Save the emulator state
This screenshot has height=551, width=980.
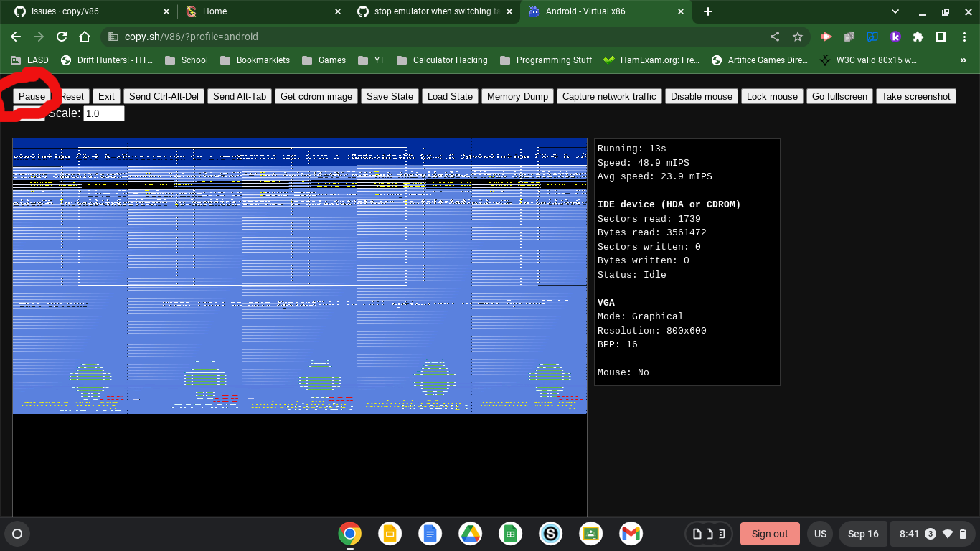390,95
